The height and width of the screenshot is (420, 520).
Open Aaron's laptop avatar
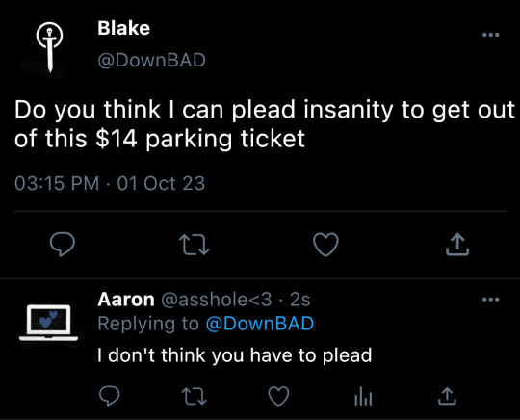click(49, 323)
